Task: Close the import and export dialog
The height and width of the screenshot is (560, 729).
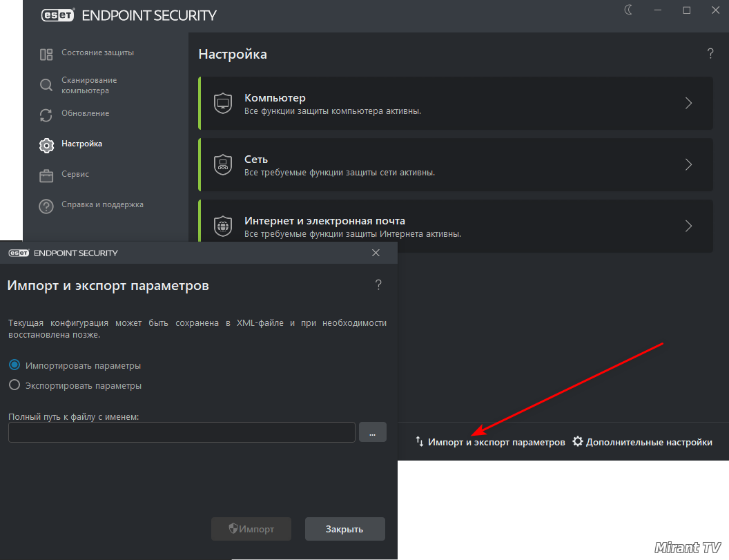Action: coord(376,253)
